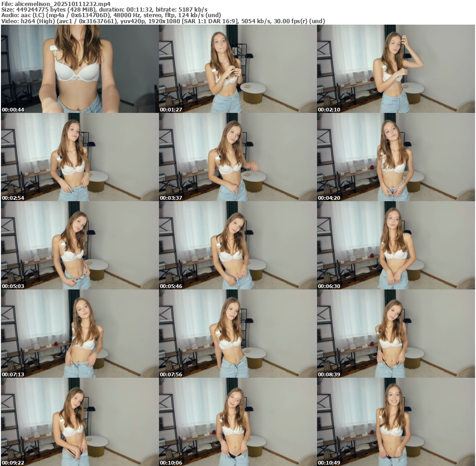Viewport: 476px width, 466px height.
Task: Pick the preview frame at 00:05:03
Action: 79,245
